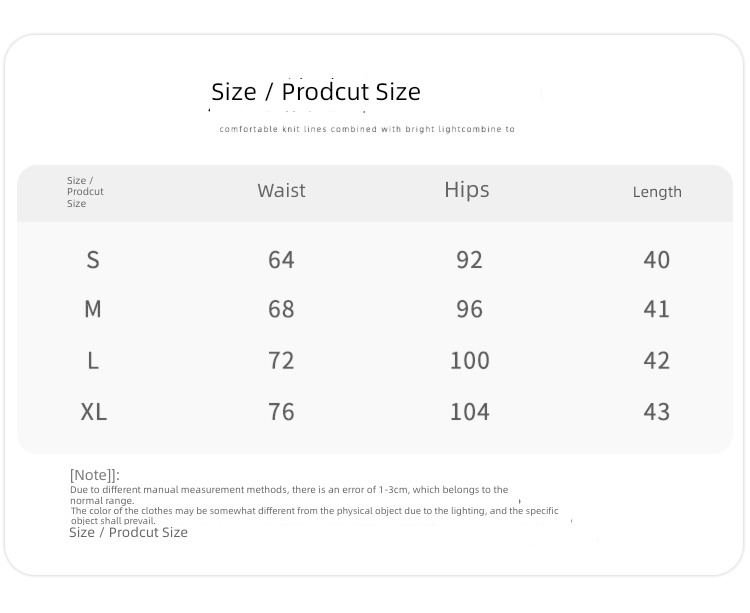Screen dimensions: 750x613
Task: Click length value 43 for size XL
Action: click(657, 412)
